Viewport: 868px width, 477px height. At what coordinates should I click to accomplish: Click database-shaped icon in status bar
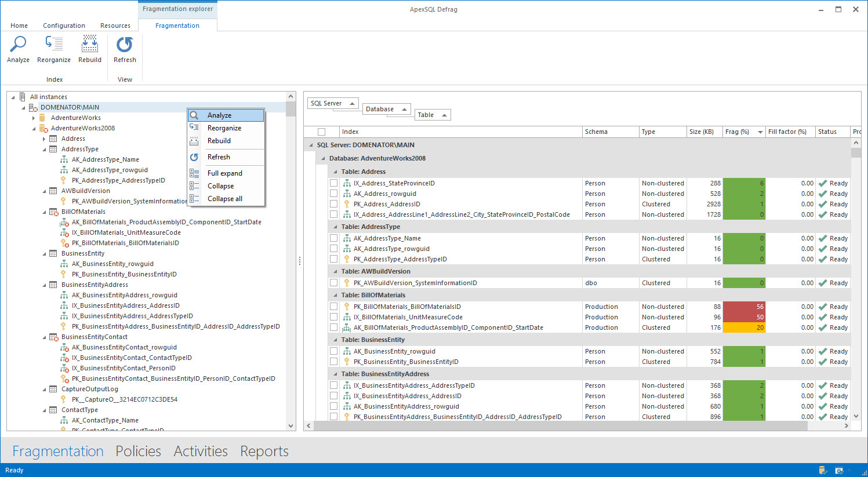click(822, 470)
